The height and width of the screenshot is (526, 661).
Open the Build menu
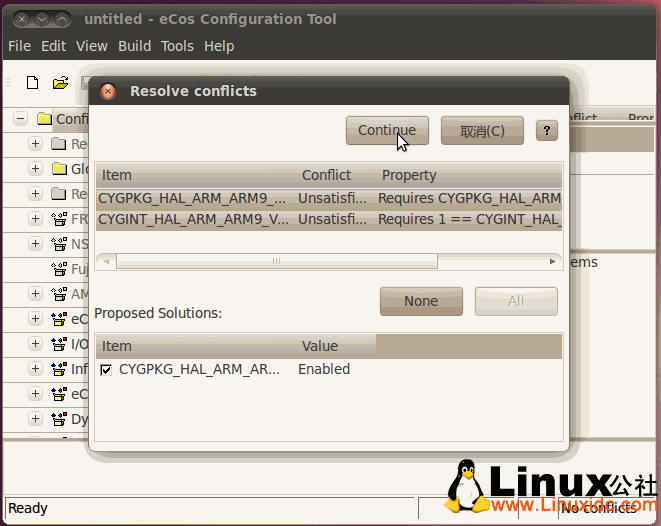[134, 46]
